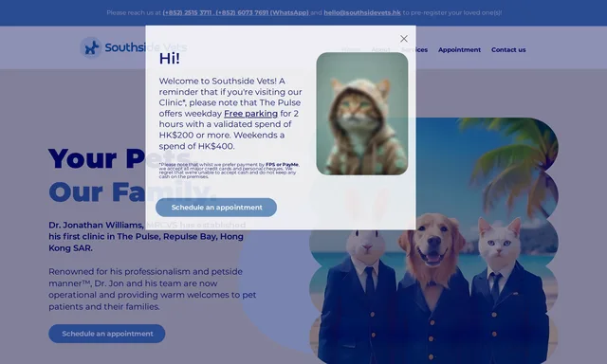This screenshot has height=364, width=607.
Task: Open the Appointment menu item
Action: click(459, 49)
